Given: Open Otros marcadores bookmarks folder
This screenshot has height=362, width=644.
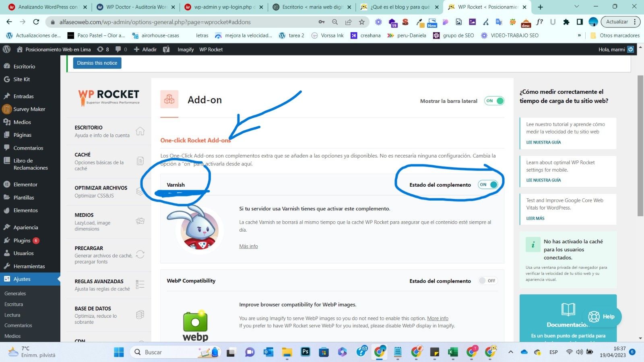Looking at the screenshot, I should pyautogui.click(x=615, y=35).
